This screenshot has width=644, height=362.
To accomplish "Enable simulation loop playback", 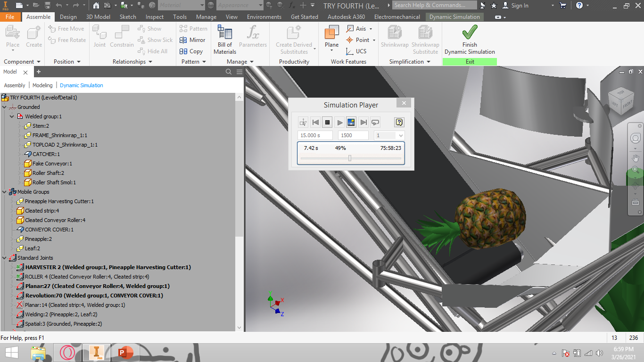I will (x=375, y=122).
